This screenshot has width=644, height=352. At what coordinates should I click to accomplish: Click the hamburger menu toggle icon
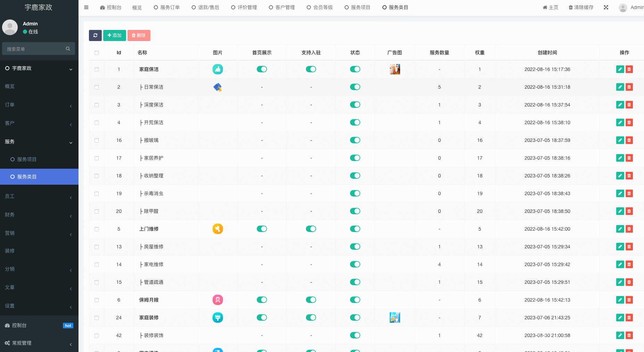pos(86,7)
